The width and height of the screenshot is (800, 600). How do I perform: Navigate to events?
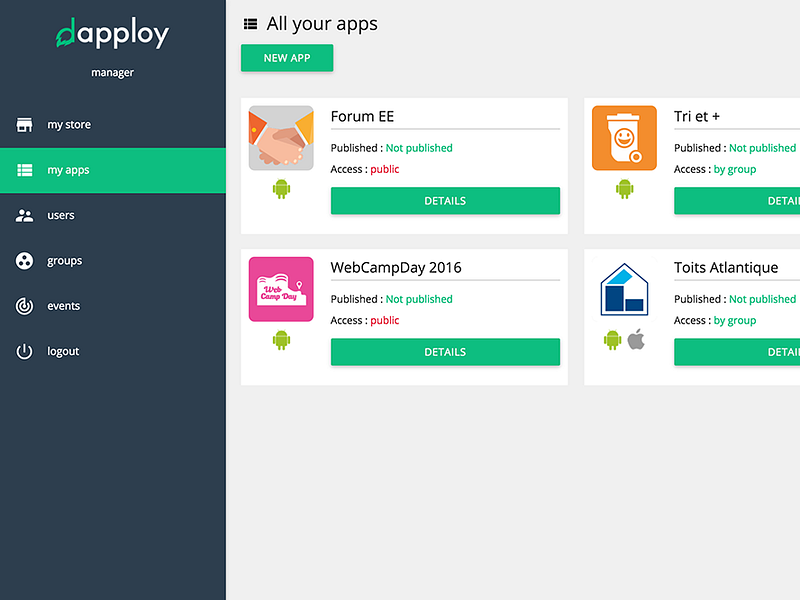pos(113,306)
